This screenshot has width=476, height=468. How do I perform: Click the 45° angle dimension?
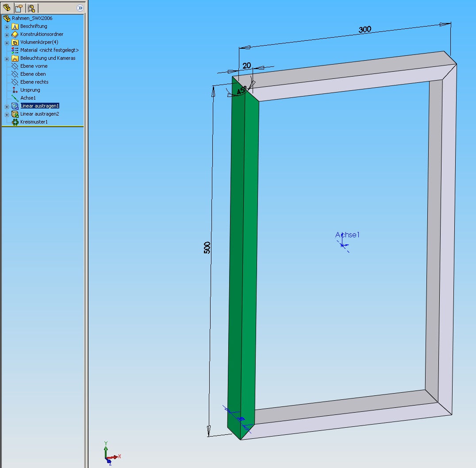[x=242, y=90]
